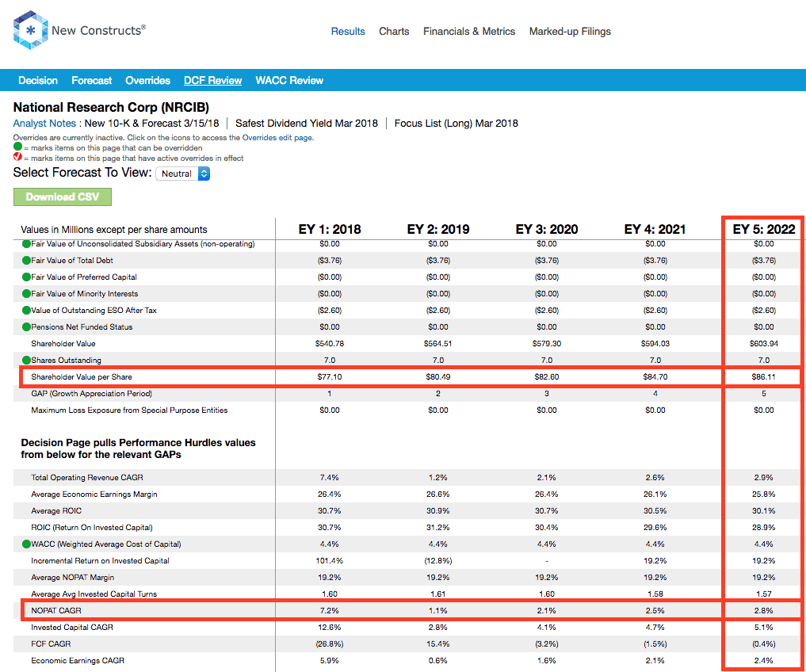Click the Average NOPAT Margin label
Viewport: 806px width, 672px height.
(x=72, y=578)
